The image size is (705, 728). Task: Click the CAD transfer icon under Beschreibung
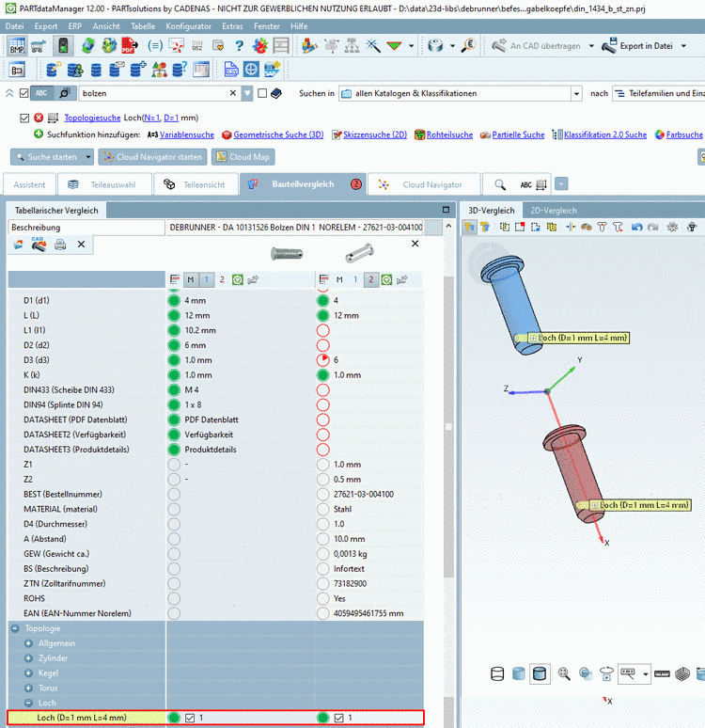pyautogui.click(x=39, y=245)
